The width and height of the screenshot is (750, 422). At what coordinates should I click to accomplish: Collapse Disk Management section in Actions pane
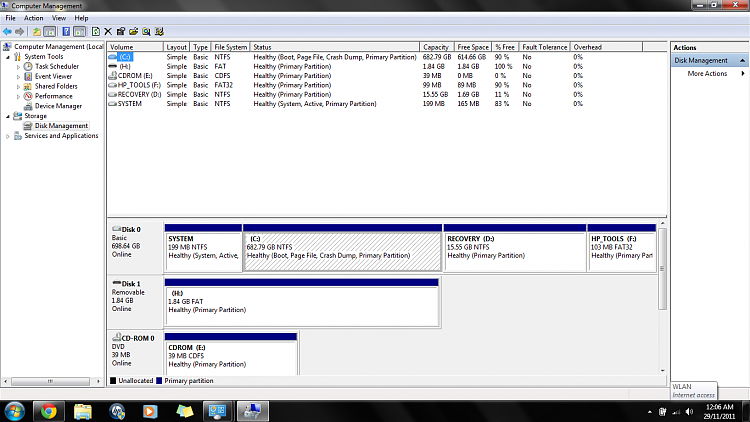(x=742, y=60)
